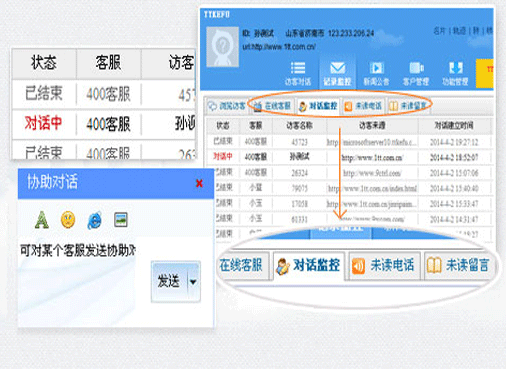Click source URL http://www.9ctrl.com/ in main table
Screen dimensions: 506x369
(372, 173)
